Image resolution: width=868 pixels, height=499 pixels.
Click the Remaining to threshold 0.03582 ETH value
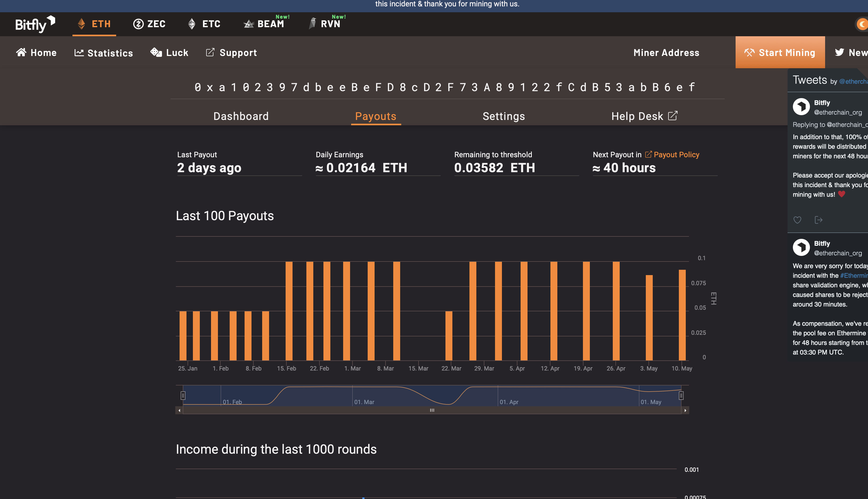click(x=494, y=168)
